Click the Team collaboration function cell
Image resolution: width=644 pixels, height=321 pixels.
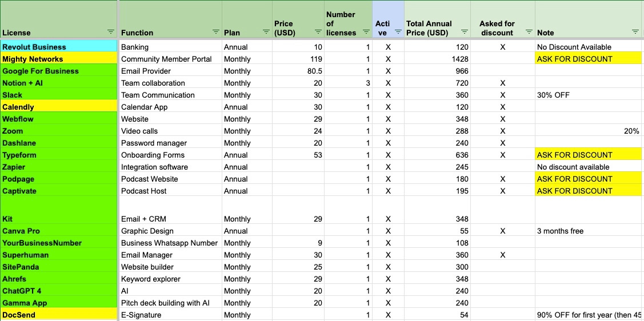point(170,83)
